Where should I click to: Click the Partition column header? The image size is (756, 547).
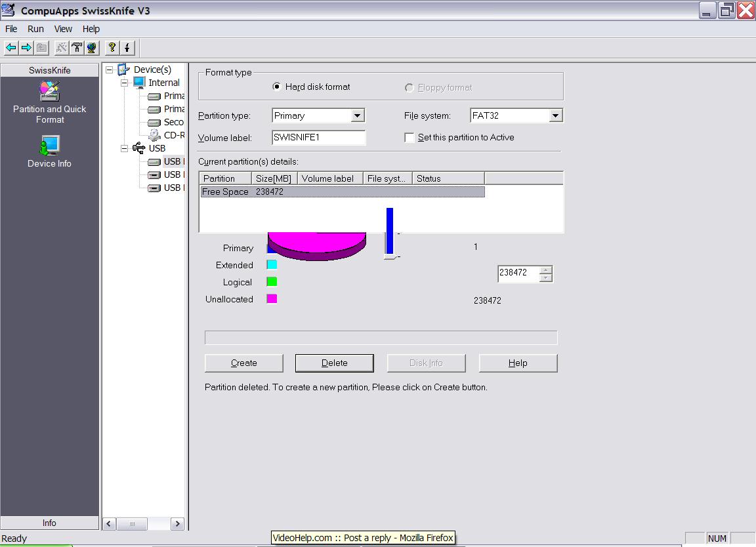[225, 178]
